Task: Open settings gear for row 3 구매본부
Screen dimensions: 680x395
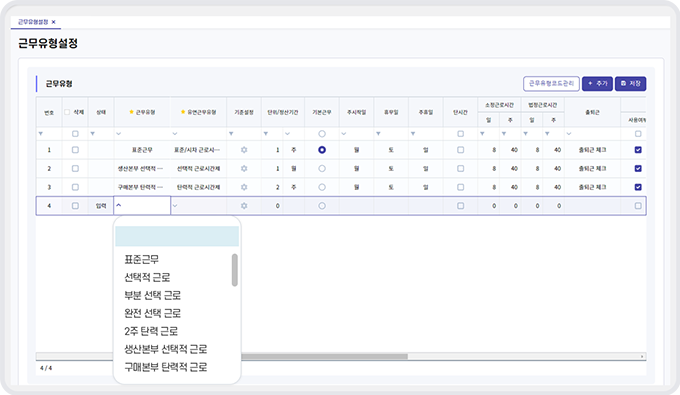Action: tap(244, 187)
